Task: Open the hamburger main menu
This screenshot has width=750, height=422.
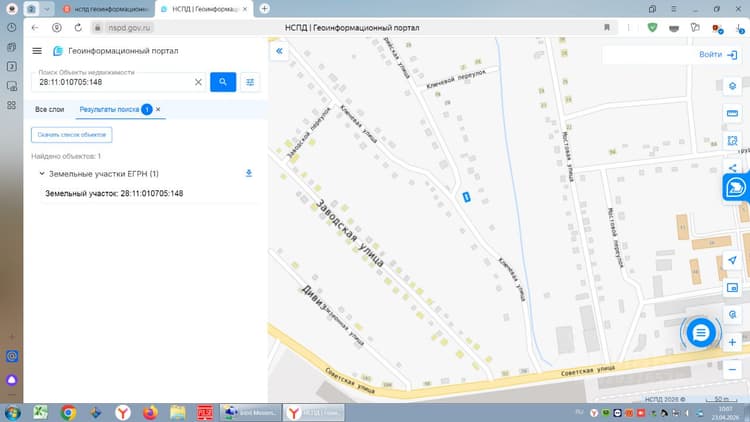Action: [37, 51]
